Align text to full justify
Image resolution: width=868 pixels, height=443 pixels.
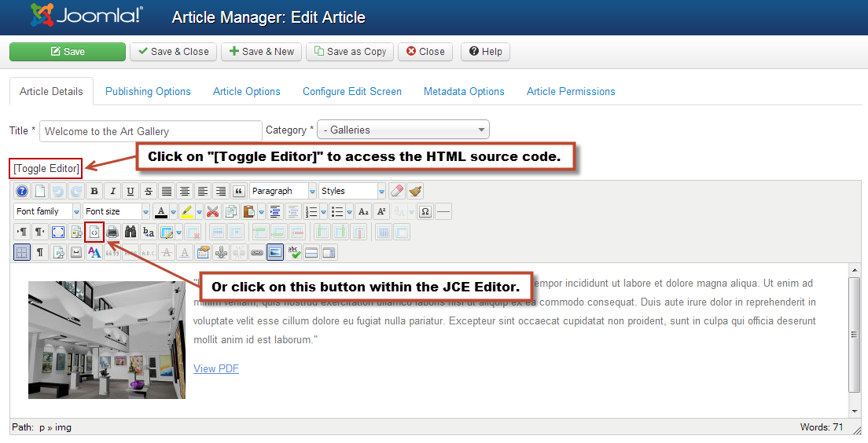[166, 192]
